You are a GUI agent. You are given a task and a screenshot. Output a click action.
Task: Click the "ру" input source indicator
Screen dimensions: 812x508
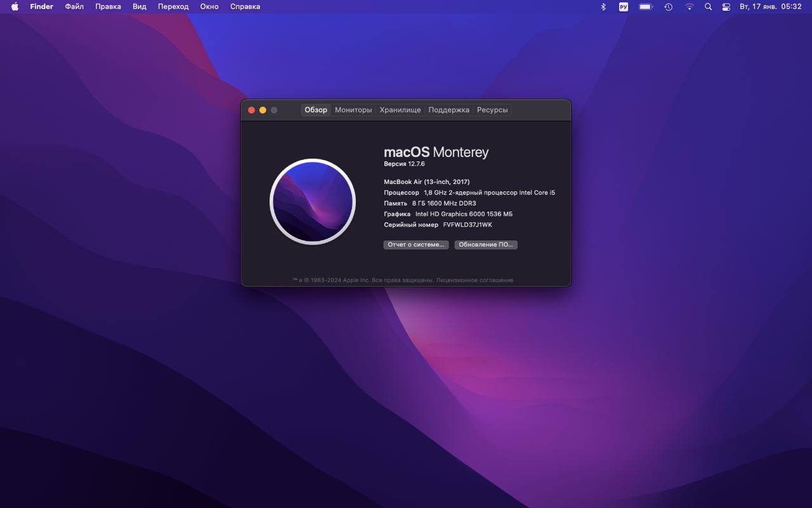click(x=623, y=6)
